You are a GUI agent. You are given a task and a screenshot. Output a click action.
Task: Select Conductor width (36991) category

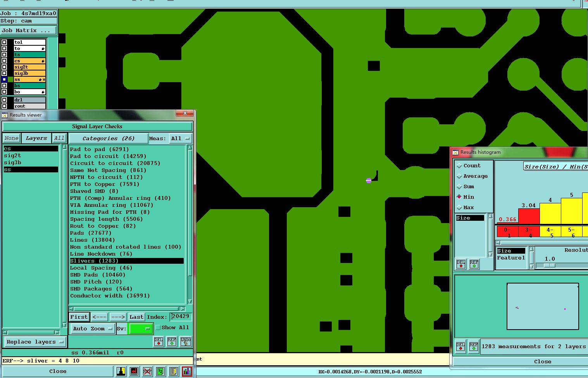[110, 296]
